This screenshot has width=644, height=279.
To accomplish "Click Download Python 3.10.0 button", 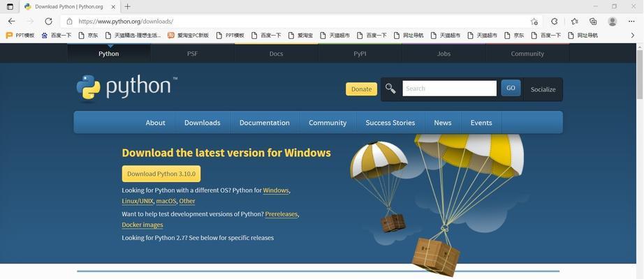I will click(x=161, y=174).
